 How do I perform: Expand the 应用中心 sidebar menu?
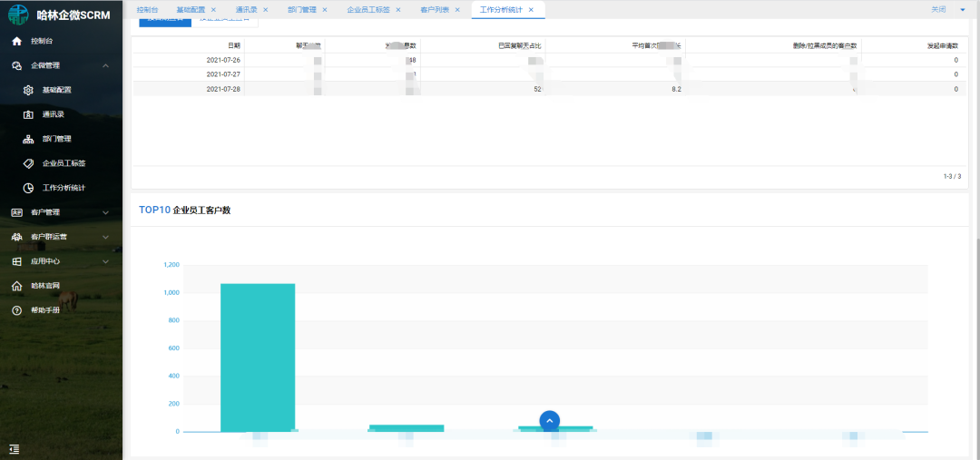point(106,261)
